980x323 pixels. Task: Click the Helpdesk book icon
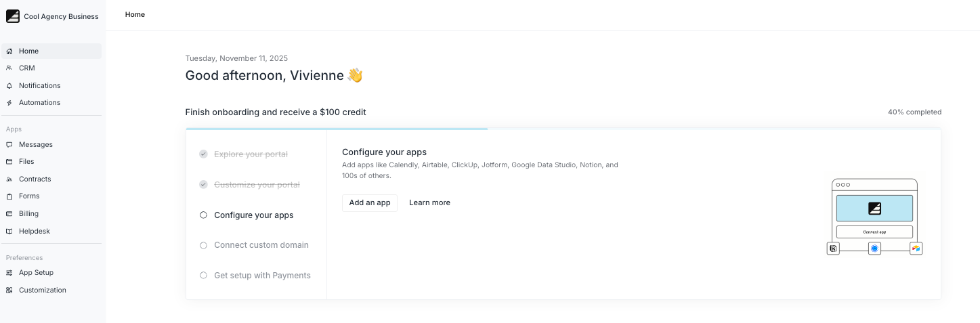tap(9, 232)
